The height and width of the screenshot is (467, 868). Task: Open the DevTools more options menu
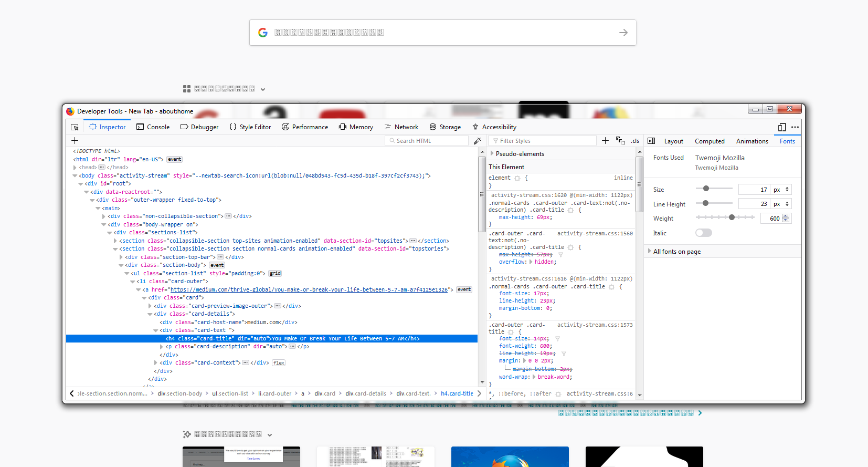[x=795, y=127]
